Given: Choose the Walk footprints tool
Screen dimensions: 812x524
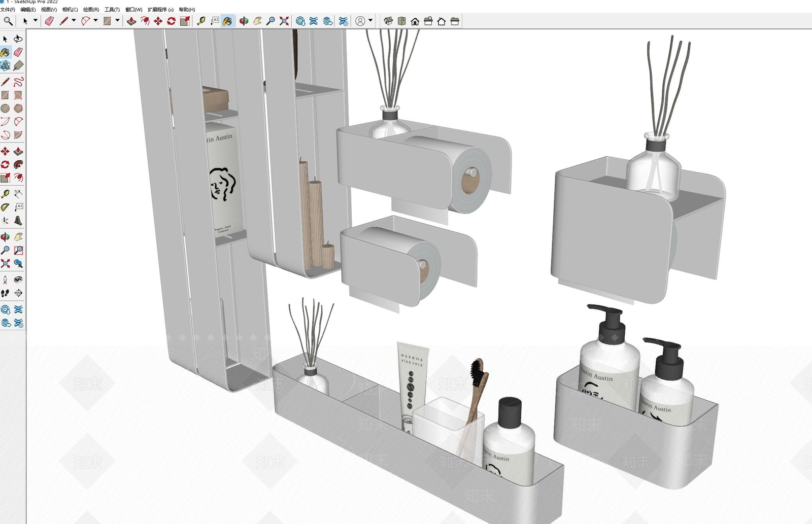Looking at the screenshot, I should [5, 293].
